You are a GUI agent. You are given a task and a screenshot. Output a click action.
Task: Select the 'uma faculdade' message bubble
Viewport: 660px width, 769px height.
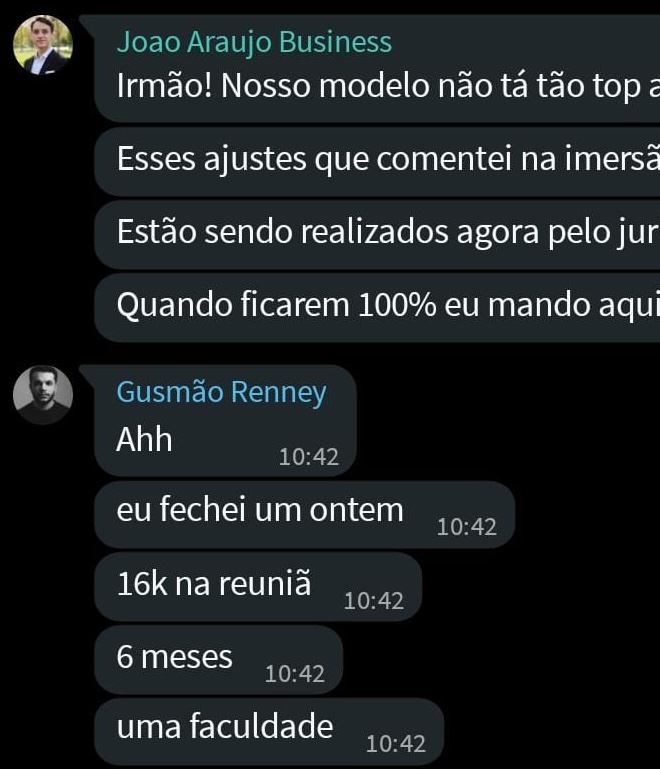pyautogui.click(x=269, y=731)
